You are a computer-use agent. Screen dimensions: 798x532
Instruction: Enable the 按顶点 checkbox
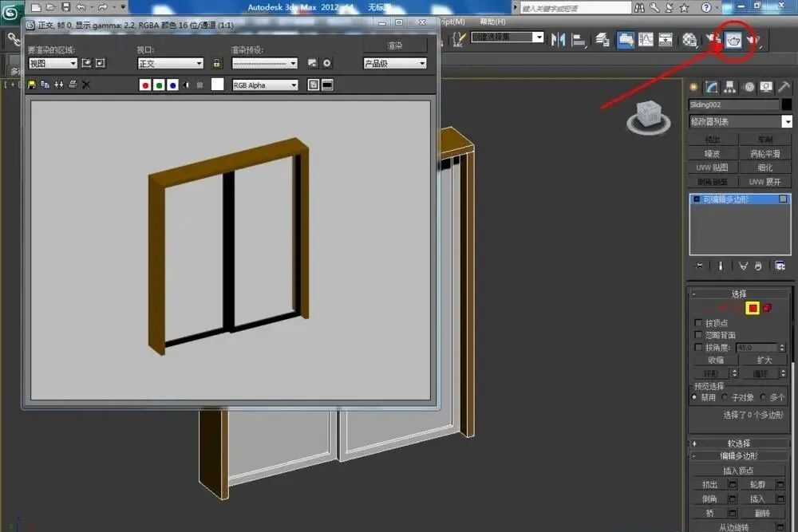[x=698, y=322]
